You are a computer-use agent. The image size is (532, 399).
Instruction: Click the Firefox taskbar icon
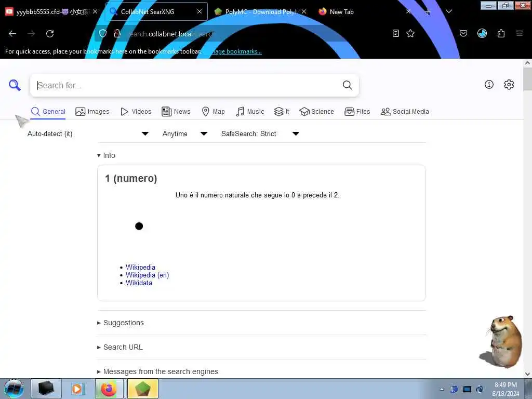click(x=110, y=389)
